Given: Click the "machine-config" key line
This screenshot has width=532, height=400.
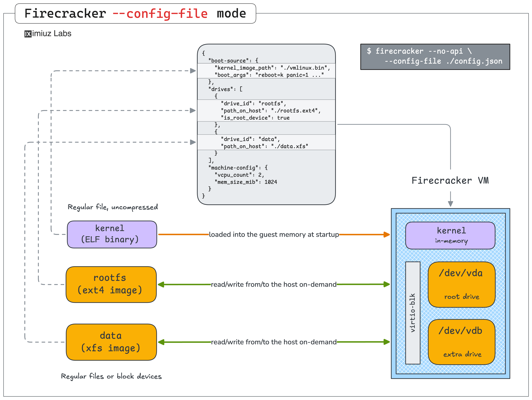Looking at the screenshot, I should pyautogui.click(x=238, y=168).
